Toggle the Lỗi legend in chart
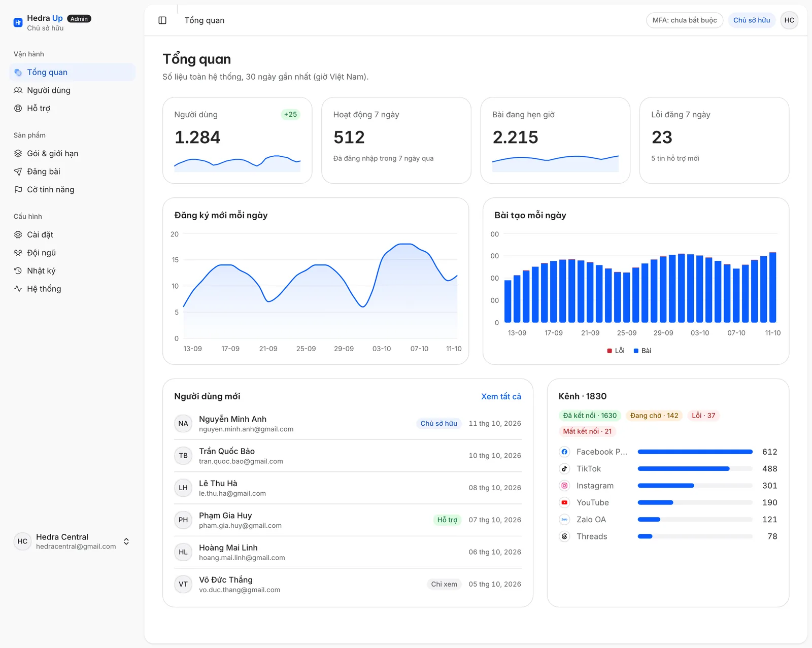This screenshot has width=812, height=648. pyautogui.click(x=616, y=351)
